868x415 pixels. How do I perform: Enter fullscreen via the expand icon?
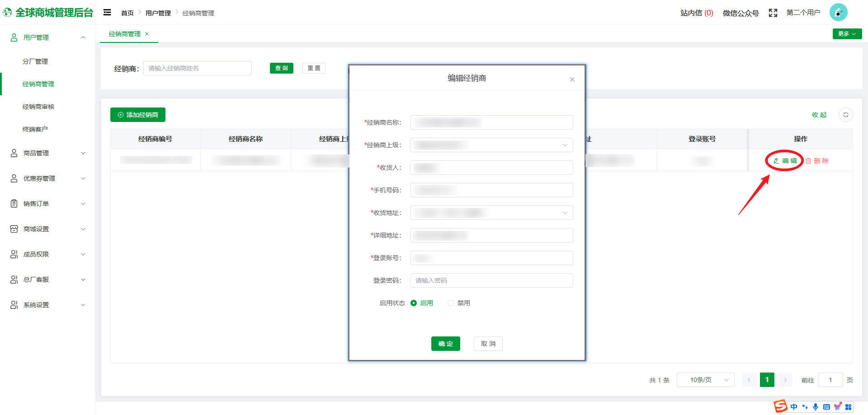[x=773, y=13]
